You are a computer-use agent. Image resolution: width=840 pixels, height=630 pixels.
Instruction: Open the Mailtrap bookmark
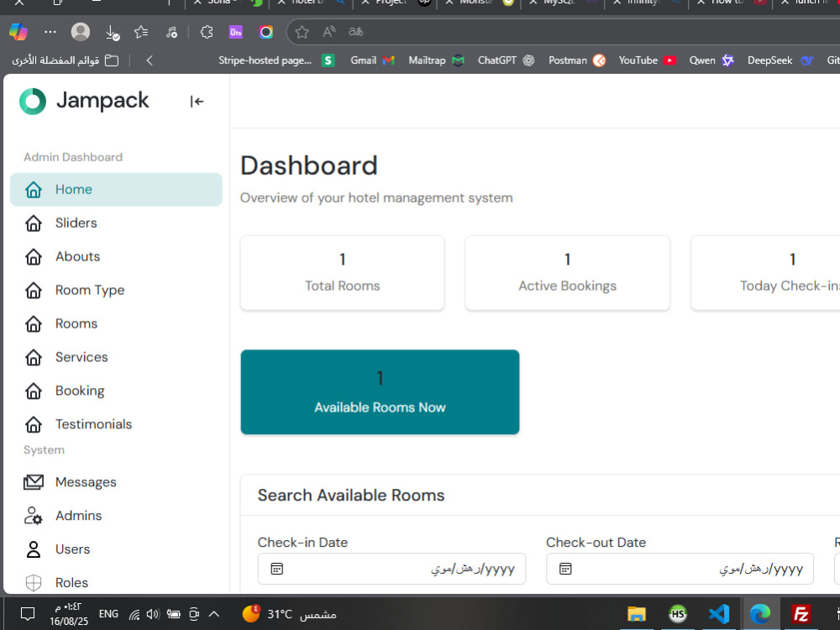436,60
